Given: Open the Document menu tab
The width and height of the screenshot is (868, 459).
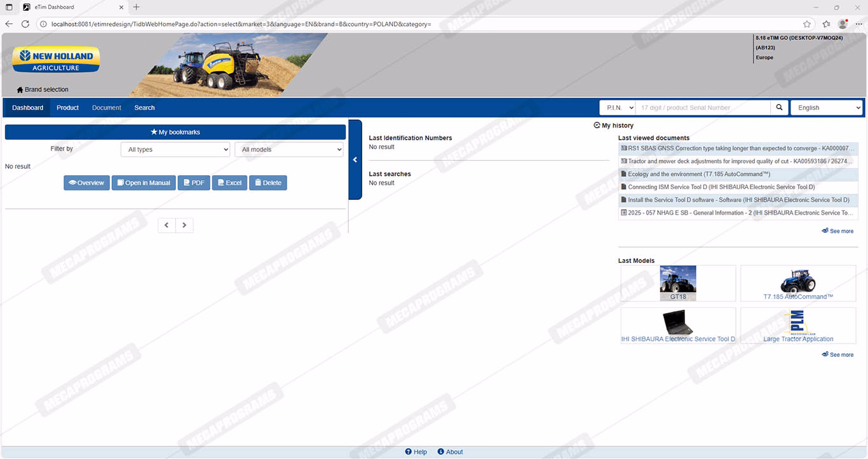Looking at the screenshot, I should (x=106, y=108).
